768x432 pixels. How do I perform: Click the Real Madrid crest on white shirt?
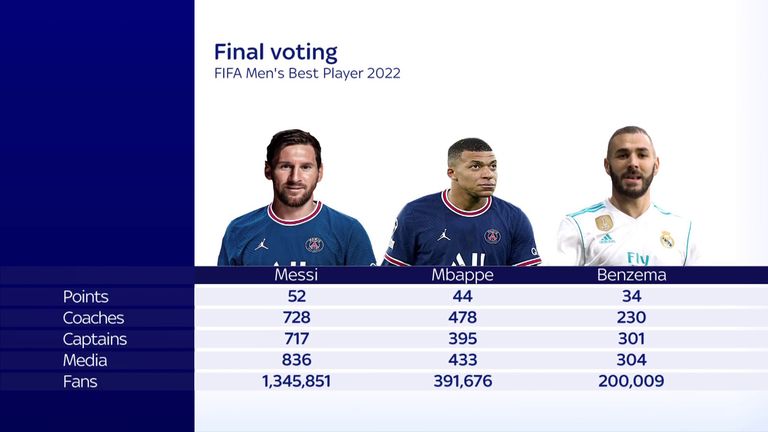(x=667, y=239)
